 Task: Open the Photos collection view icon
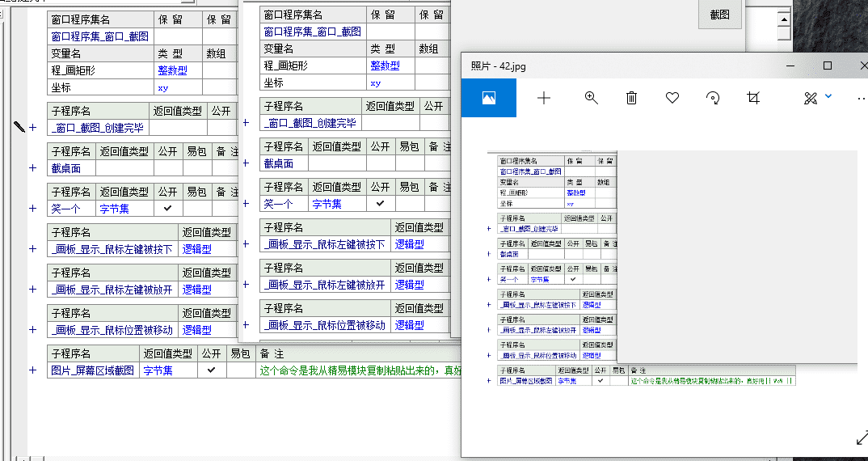tap(488, 98)
